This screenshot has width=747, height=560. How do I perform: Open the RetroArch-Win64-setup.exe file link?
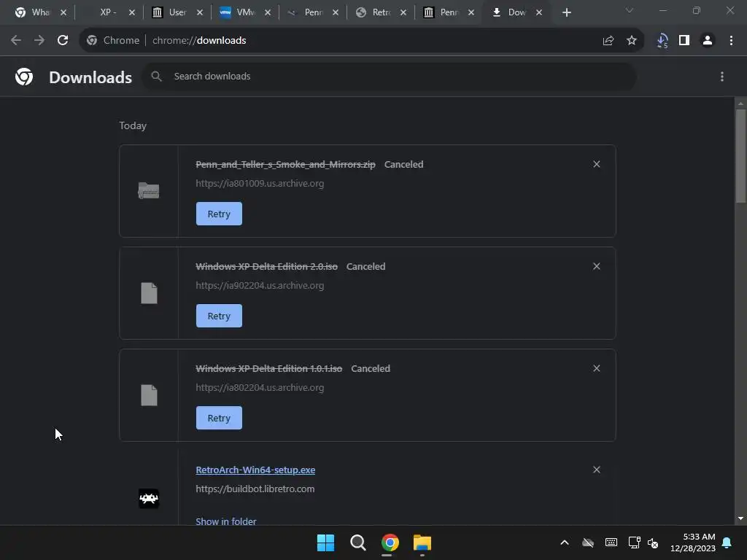[255, 470]
